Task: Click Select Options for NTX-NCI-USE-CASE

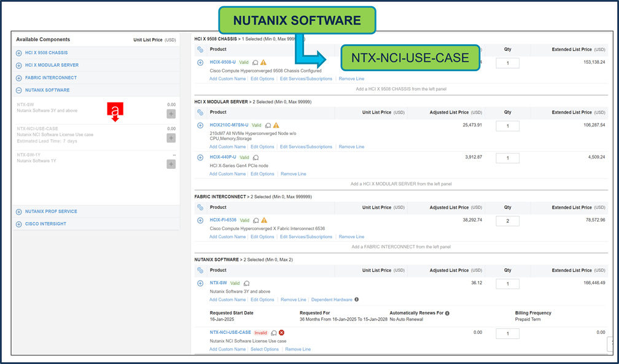Action: 265,349
